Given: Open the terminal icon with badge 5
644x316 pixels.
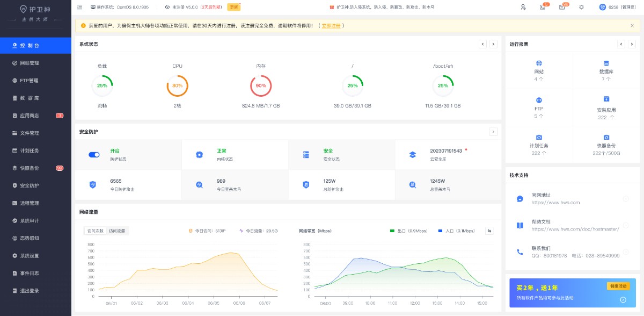Looking at the screenshot, I should point(542,7).
